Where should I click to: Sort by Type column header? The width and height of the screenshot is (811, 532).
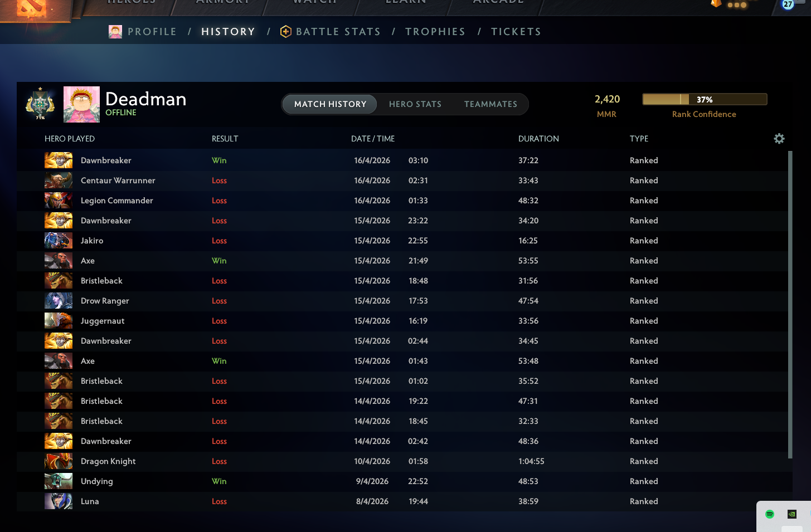(639, 139)
